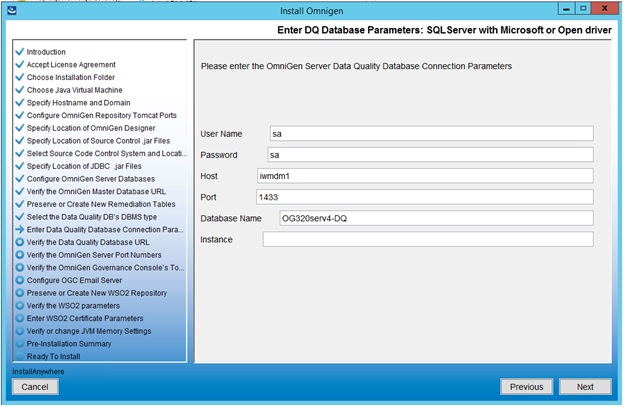Select Specify Location of OmniGen Designer text
Screen dimensions: 624x407
tap(91, 128)
